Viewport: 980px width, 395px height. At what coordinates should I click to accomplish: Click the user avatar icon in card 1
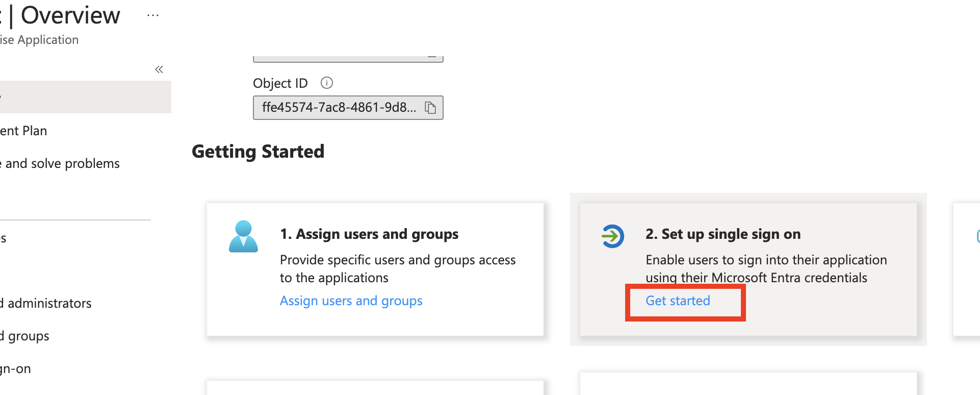click(x=243, y=236)
